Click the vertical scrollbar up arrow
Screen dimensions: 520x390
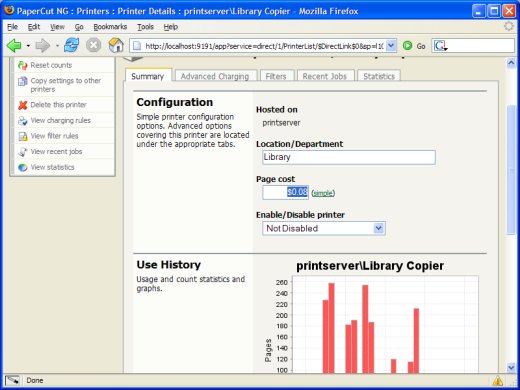(x=511, y=63)
